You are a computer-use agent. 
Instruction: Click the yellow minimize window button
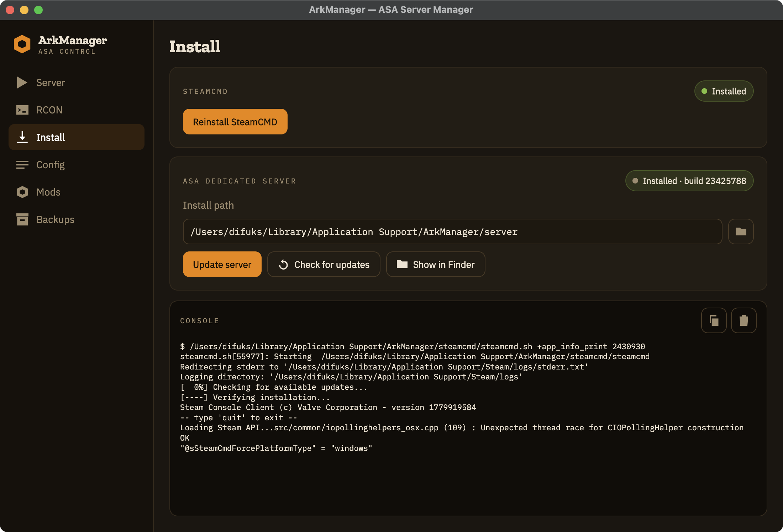(x=24, y=10)
